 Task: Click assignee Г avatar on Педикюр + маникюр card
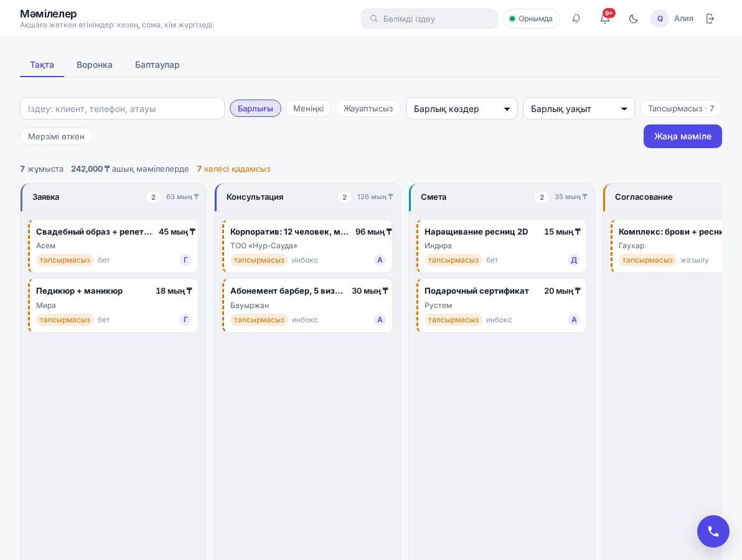(x=185, y=320)
